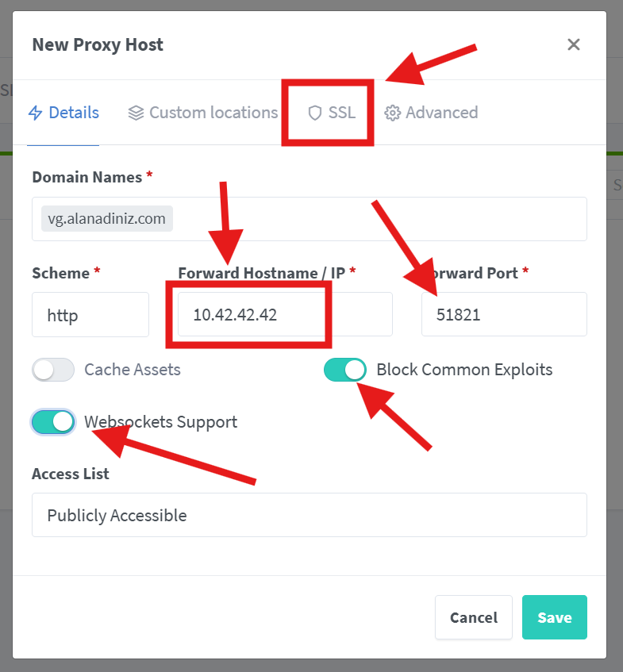Click the Forward Port field showing 51821

coord(504,314)
